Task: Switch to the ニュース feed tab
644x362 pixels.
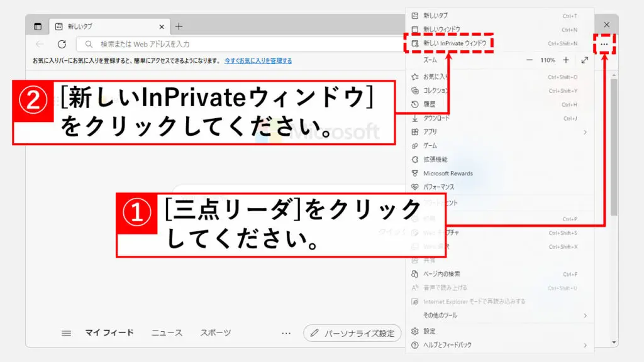Action: 167,333
